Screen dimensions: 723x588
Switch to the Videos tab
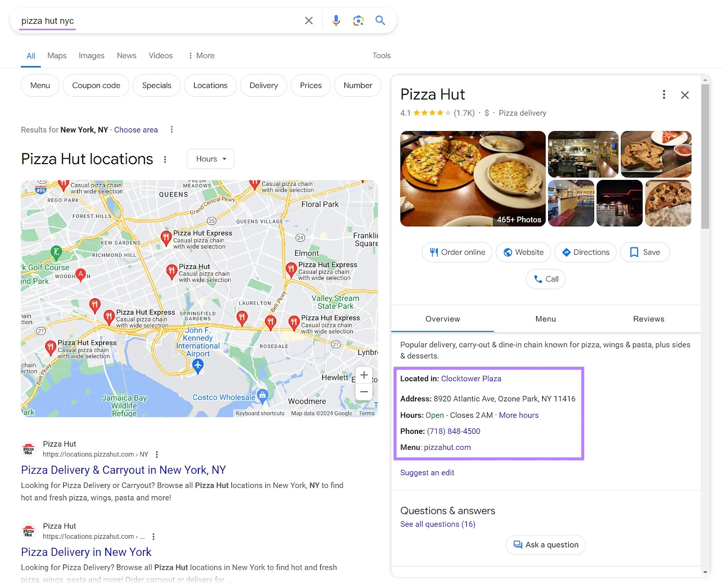click(161, 56)
